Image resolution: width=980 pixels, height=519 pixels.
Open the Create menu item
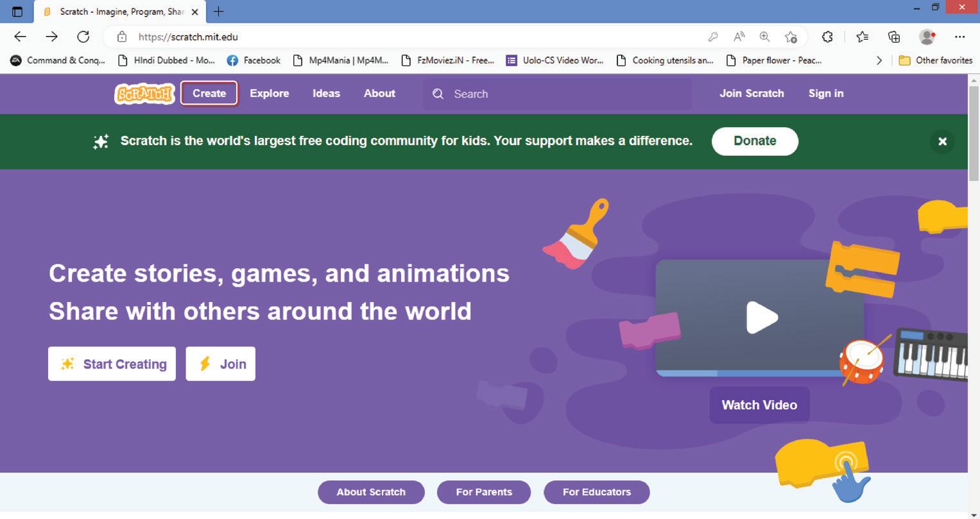[x=209, y=93]
